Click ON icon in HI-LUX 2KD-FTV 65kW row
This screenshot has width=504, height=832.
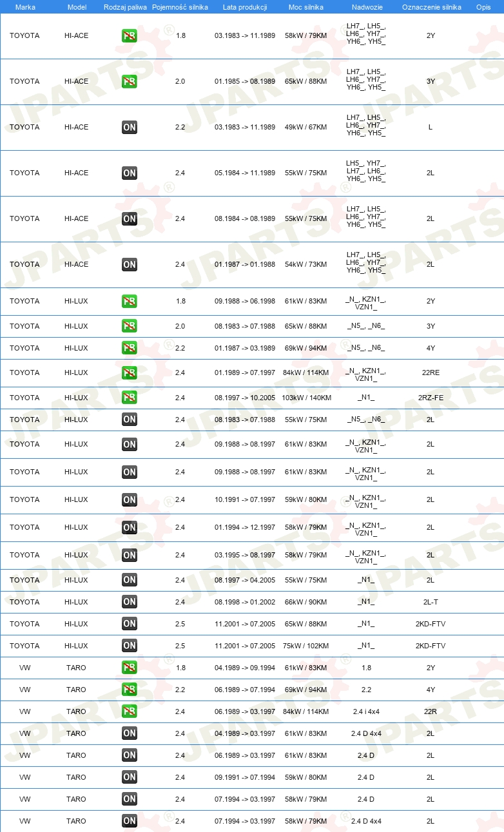(x=130, y=624)
